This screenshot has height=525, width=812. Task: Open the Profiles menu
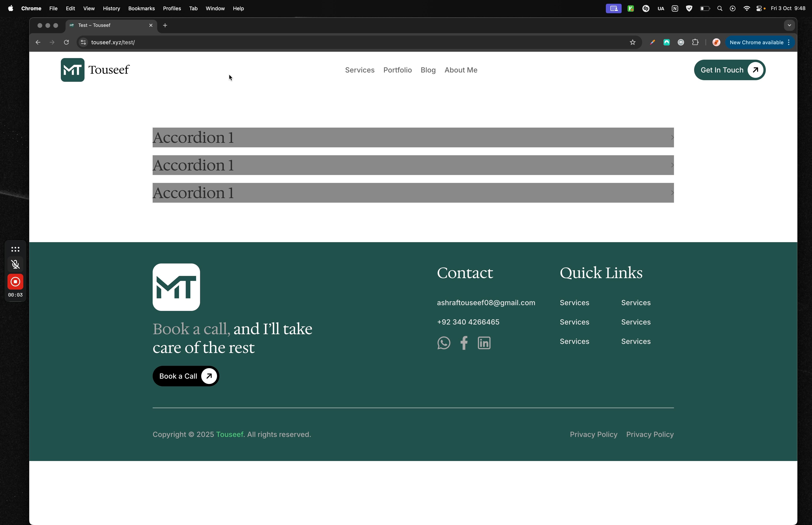tap(172, 8)
